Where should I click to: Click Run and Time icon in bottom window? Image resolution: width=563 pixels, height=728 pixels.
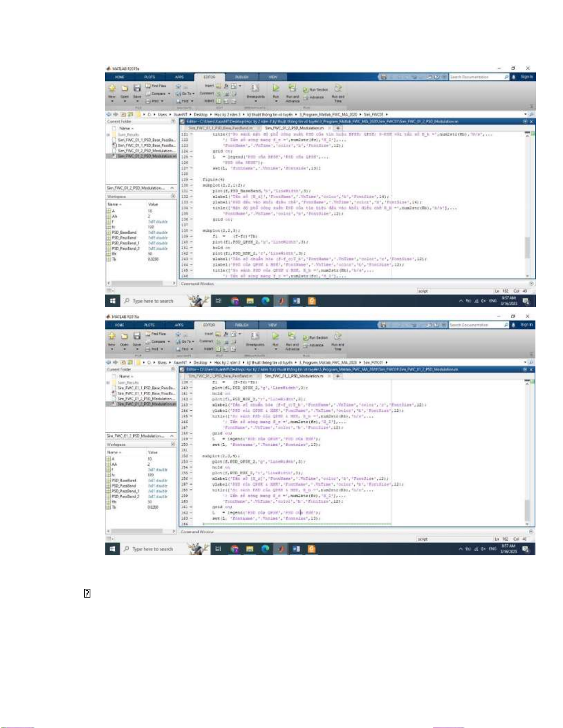click(338, 339)
